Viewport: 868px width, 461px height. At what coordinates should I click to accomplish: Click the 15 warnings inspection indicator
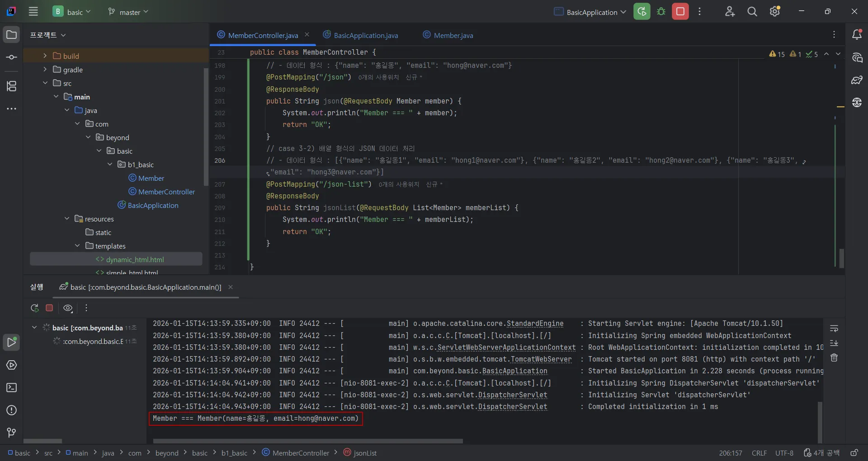tap(777, 54)
